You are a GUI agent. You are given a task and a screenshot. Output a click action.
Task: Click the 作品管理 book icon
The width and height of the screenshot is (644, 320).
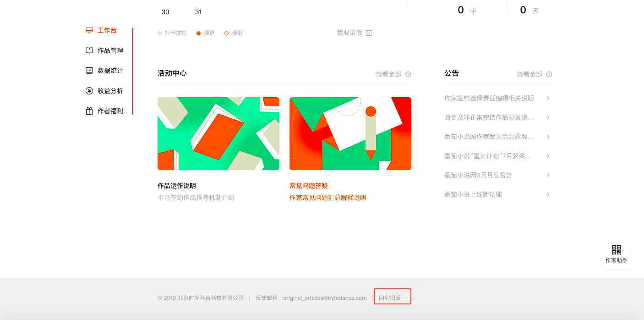coord(89,50)
